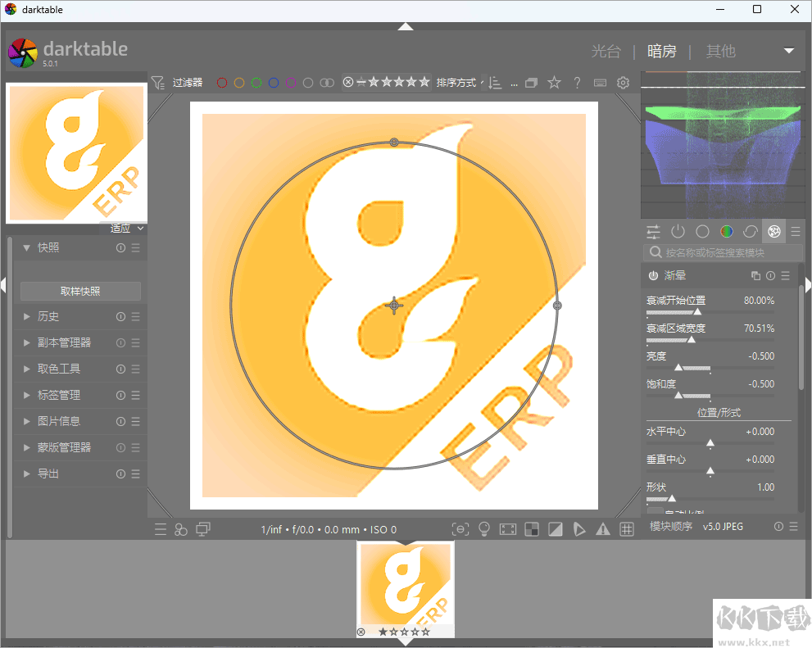The width and height of the screenshot is (812, 648).
Task: Adjust the 衰减开始位置 slider
Action: click(710, 312)
